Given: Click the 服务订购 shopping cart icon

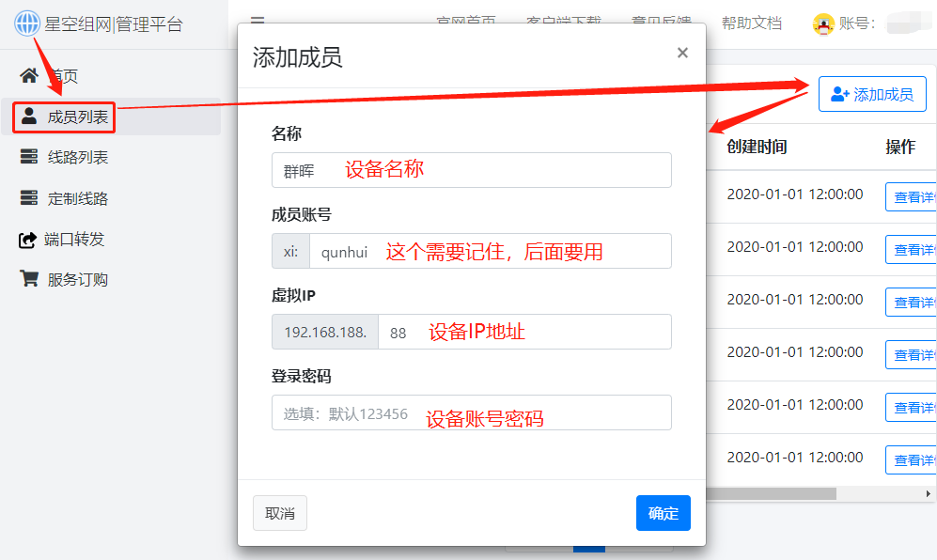Looking at the screenshot, I should [29, 279].
